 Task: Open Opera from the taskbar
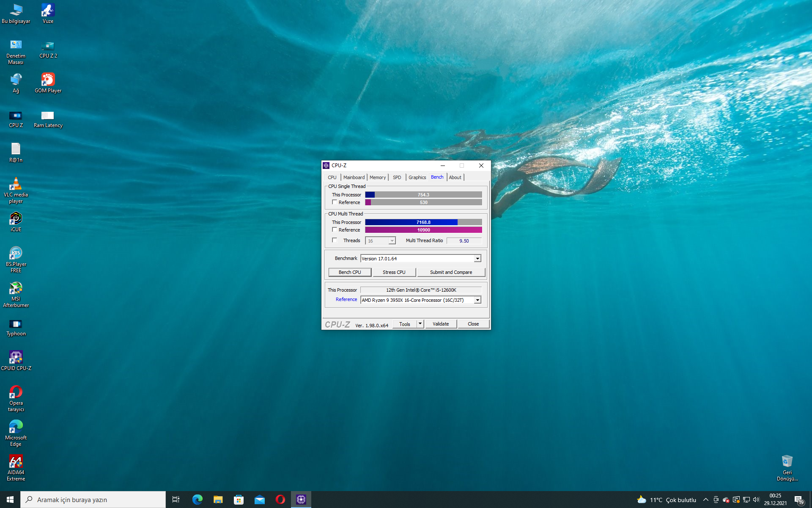coord(280,500)
